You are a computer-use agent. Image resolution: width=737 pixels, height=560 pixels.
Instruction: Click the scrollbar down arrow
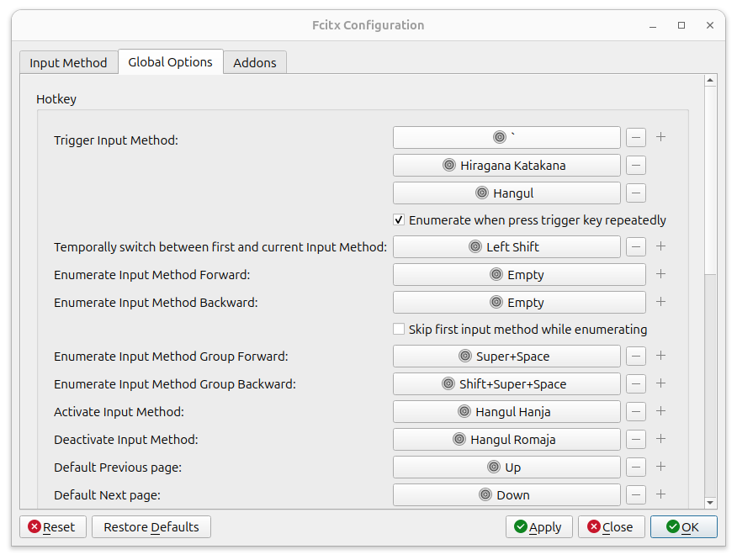(710, 503)
